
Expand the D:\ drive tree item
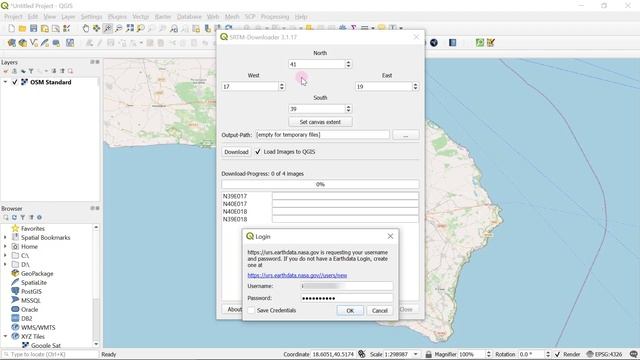click(5, 264)
